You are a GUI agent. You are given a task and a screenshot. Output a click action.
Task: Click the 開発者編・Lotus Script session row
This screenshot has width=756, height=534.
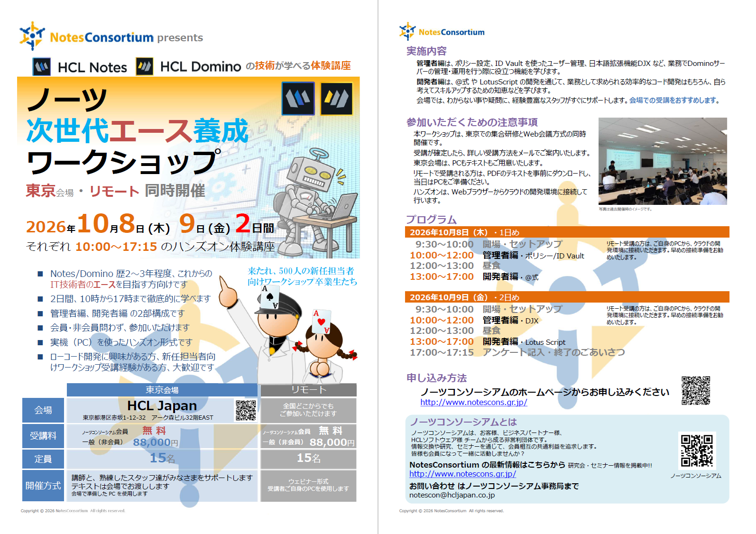488,342
